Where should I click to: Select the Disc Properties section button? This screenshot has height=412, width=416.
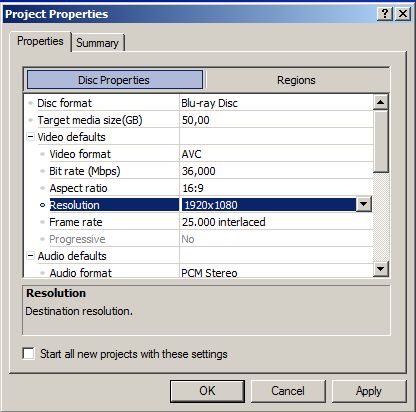(115, 80)
